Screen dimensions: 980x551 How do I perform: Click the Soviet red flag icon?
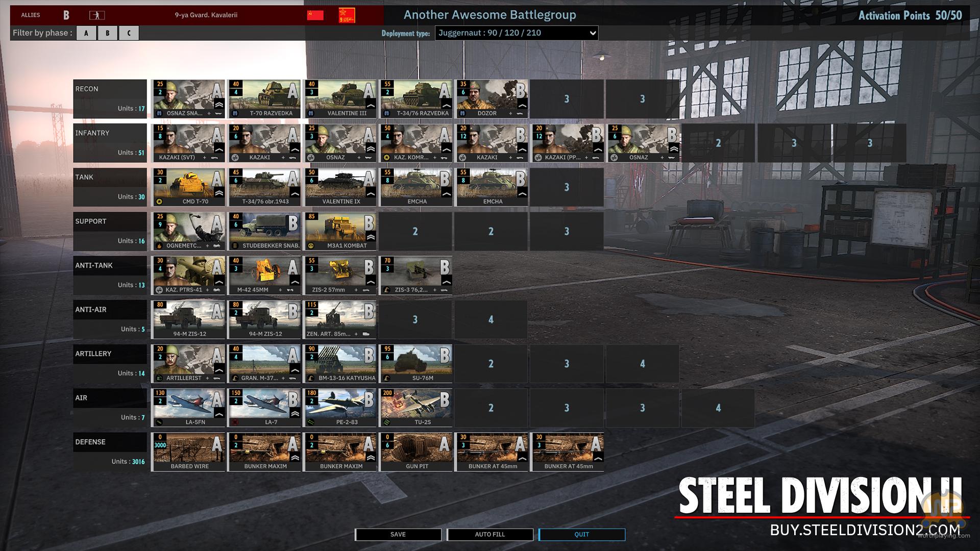pos(315,15)
